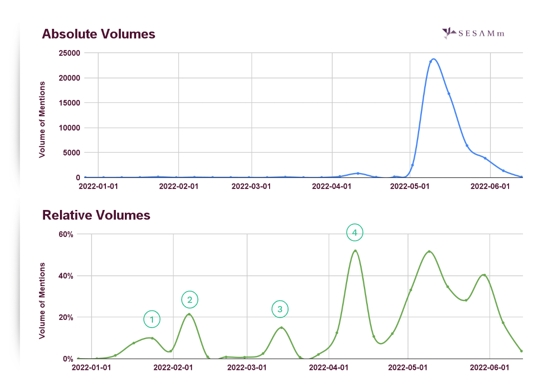Click the final green data point in June
550x392 pixels.
pos(521,351)
